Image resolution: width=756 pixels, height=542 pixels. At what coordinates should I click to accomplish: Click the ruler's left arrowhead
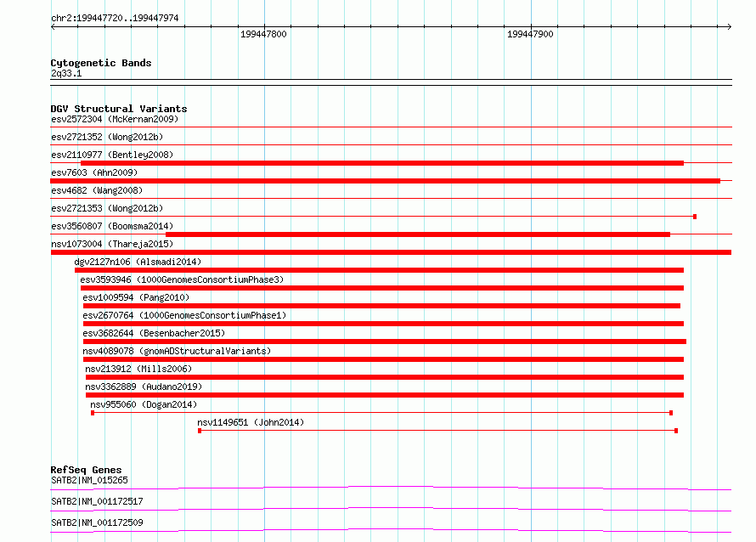[53, 27]
